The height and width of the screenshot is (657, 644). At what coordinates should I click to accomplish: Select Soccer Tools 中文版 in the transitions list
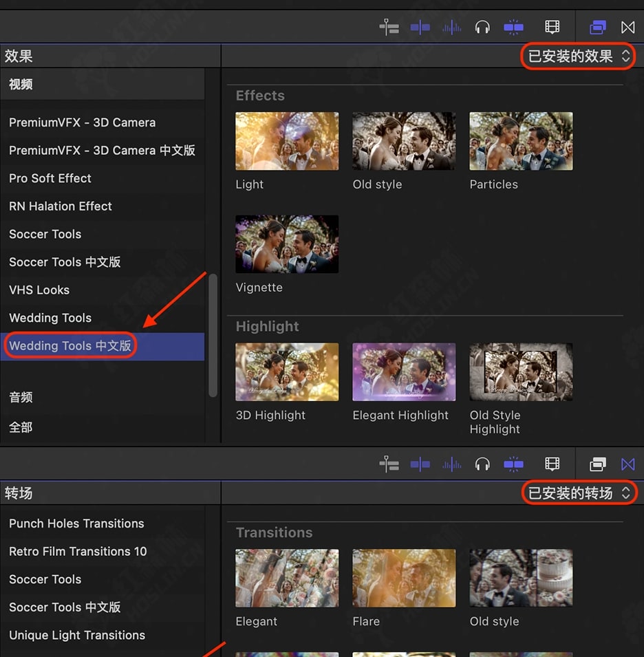[103, 607]
